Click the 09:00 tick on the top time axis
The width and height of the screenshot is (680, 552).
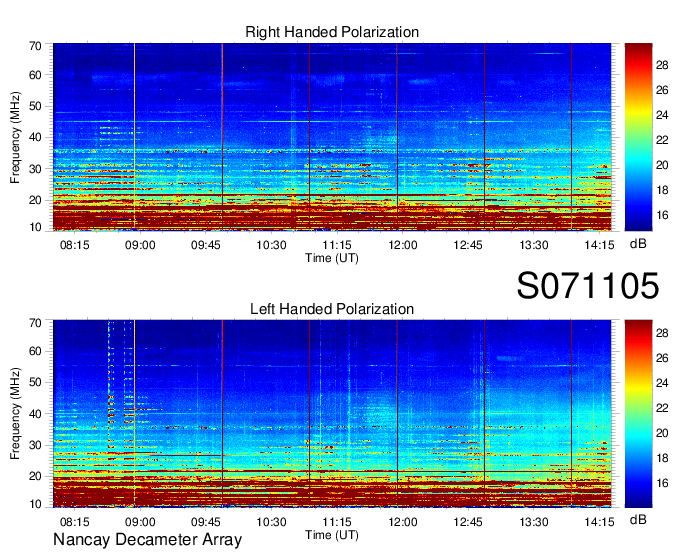(x=140, y=245)
